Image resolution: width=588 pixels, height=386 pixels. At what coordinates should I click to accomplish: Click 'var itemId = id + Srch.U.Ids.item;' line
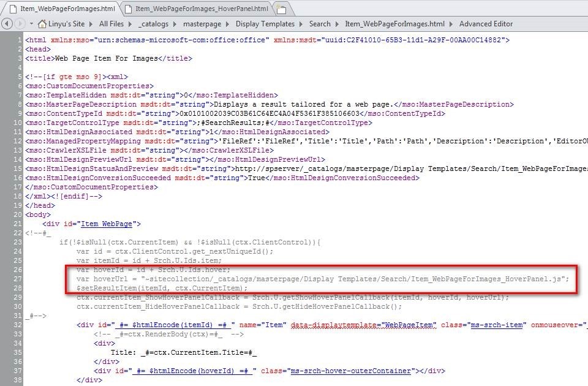[x=149, y=261]
